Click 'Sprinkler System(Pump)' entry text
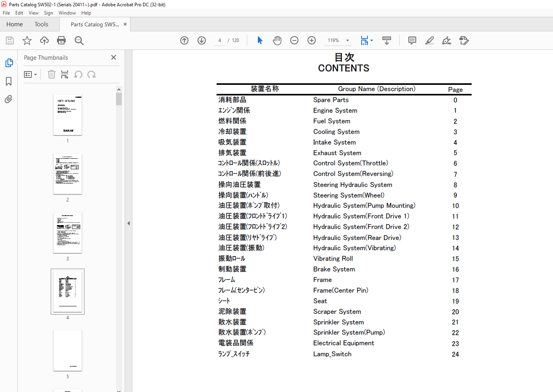Image resolution: width=553 pixels, height=392 pixels. [349, 333]
